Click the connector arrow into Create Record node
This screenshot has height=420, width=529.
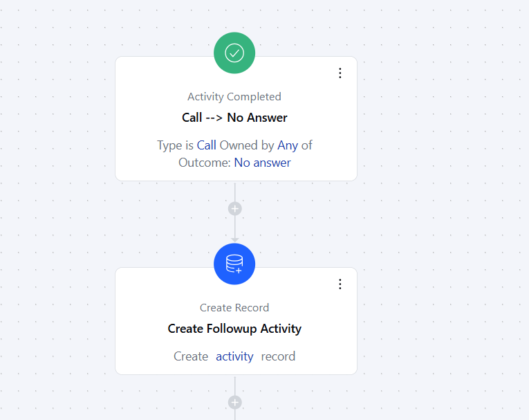click(x=235, y=239)
